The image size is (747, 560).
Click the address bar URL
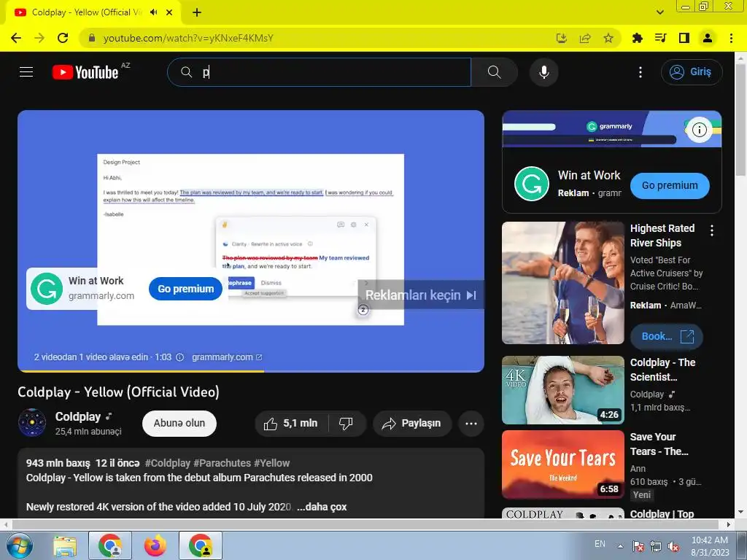pyautogui.click(x=188, y=38)
